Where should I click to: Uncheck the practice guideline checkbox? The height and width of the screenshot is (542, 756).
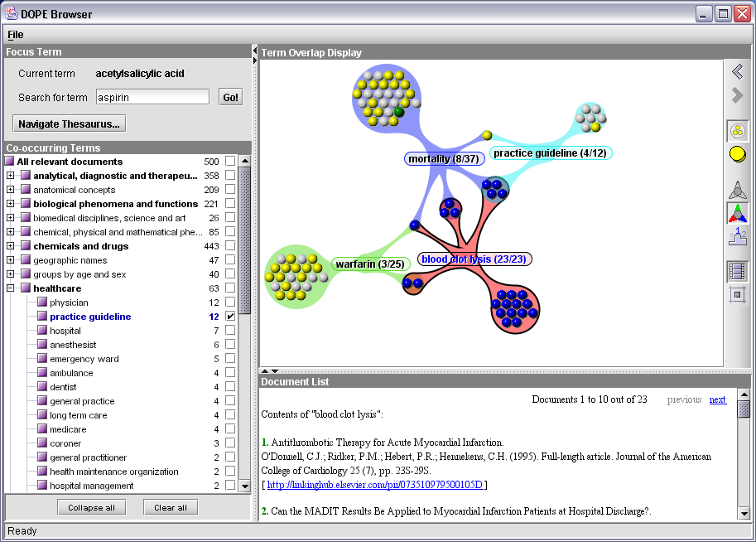tap(230, 317)
